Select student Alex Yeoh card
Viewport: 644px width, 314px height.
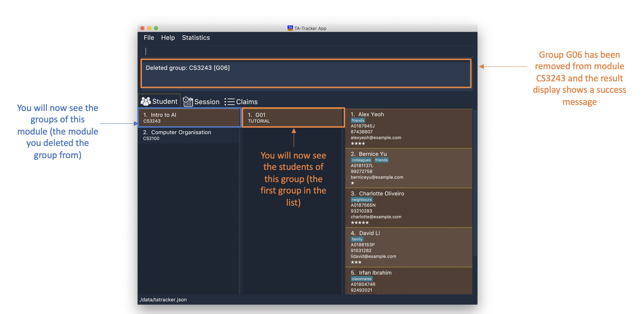409,128
